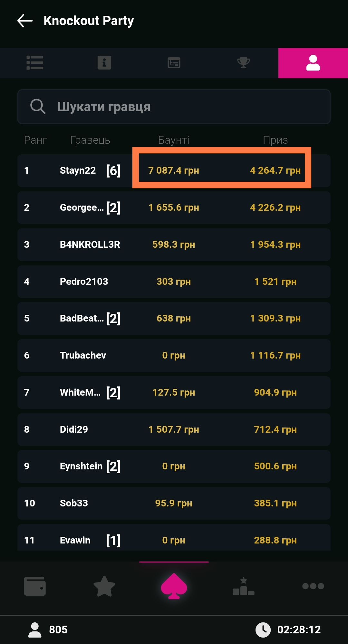Open the list view tab
Viewport: 348px width, 644px height.
tap(35, 63)
